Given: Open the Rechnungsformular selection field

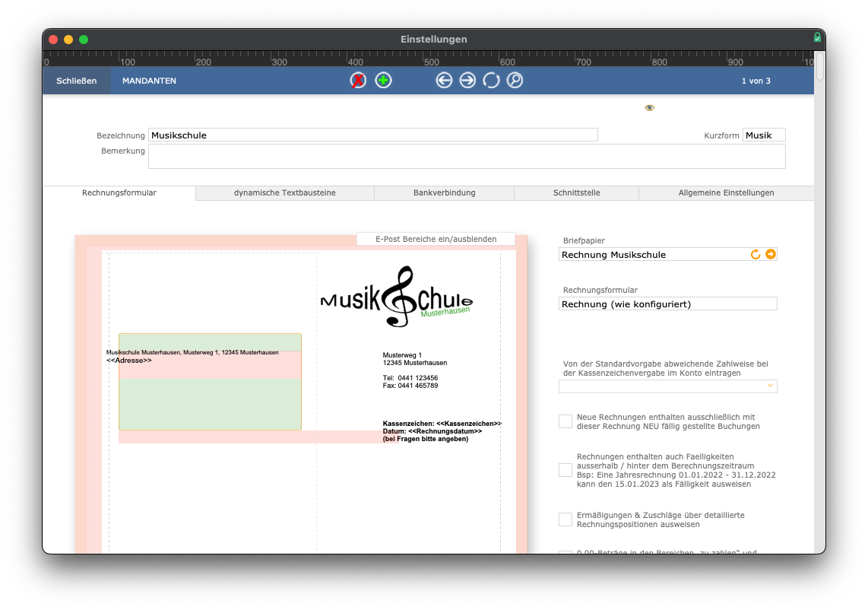Looking at the screenshot, I should pyautogui.click(x=667, y=303).
